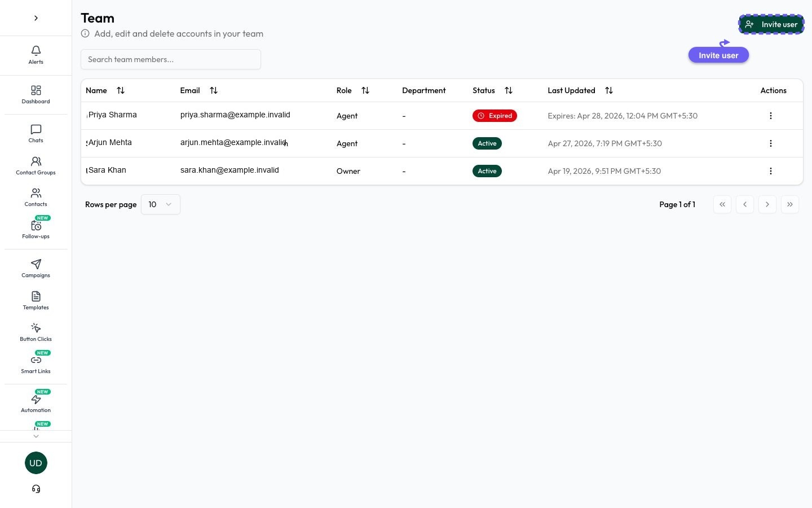Expand the sidebar with the top chevron
Image resolution: width=812 pixels, height=508 pixels.
(36, 18)
